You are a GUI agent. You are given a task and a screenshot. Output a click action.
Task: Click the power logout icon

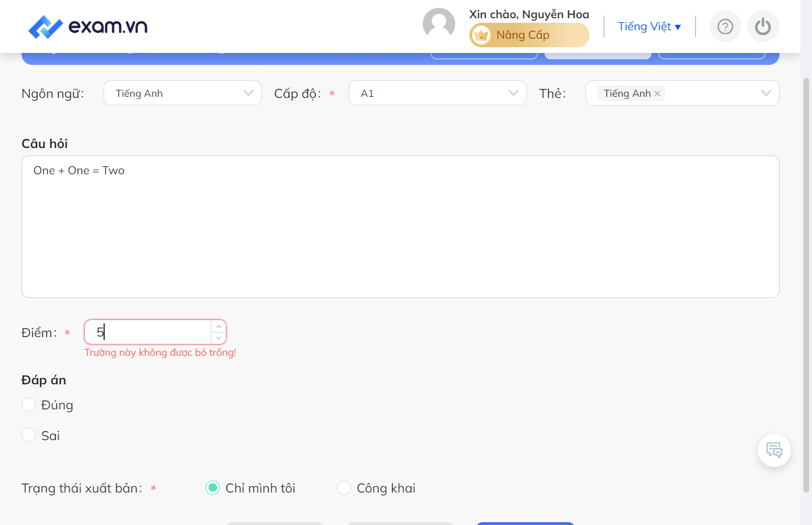(x=763, y=27)
